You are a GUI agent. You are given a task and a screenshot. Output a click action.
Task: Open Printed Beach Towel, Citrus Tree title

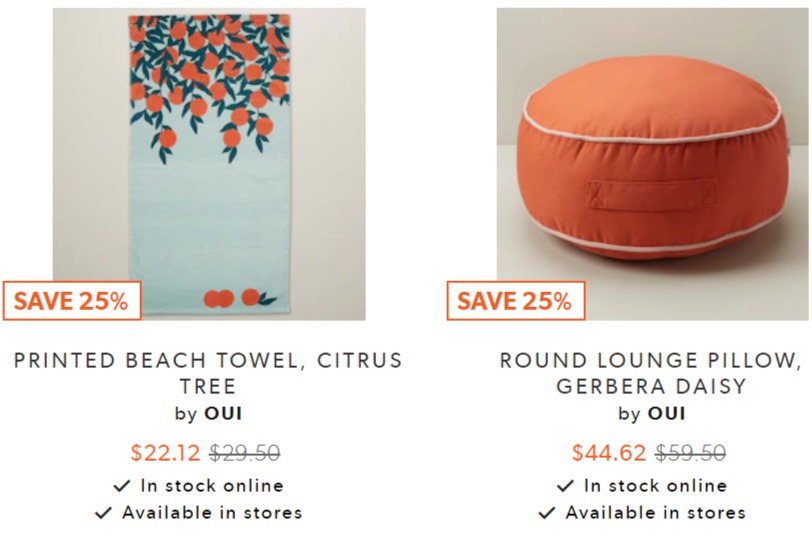coord(208,373)
